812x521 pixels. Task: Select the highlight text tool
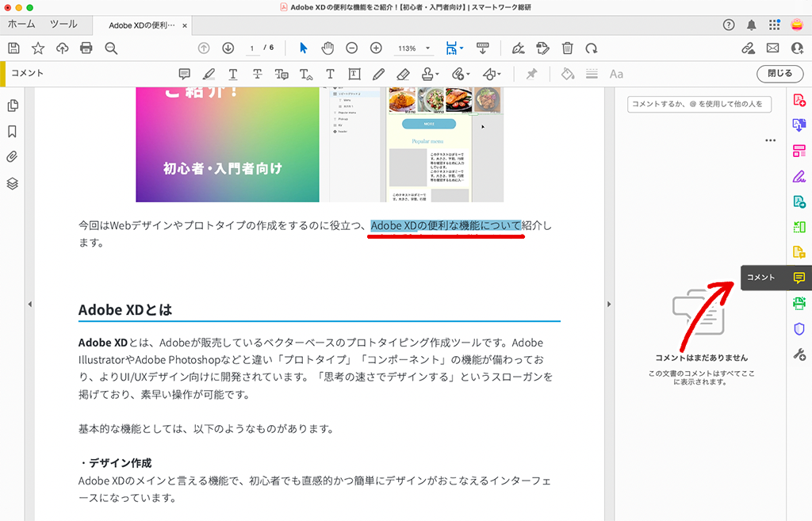pyautogui.click(x=209, y=74)
